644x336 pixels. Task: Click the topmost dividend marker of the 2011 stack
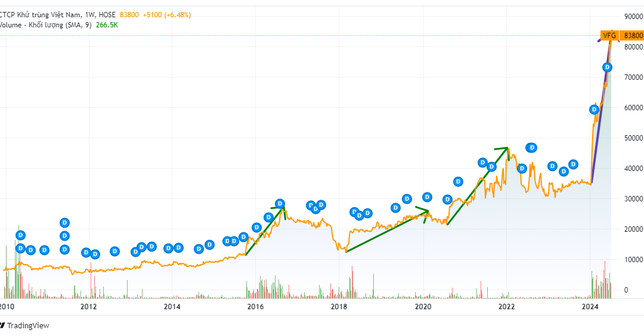pos(64,223)
